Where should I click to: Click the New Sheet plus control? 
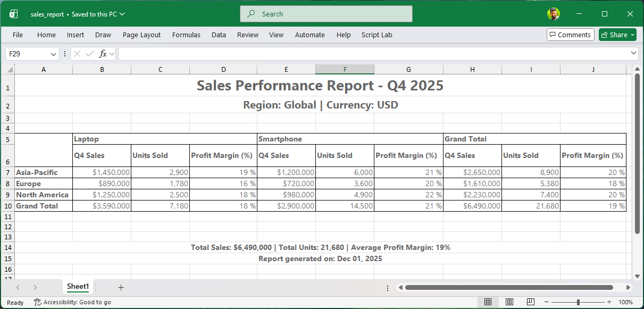(x=121, y=287)
